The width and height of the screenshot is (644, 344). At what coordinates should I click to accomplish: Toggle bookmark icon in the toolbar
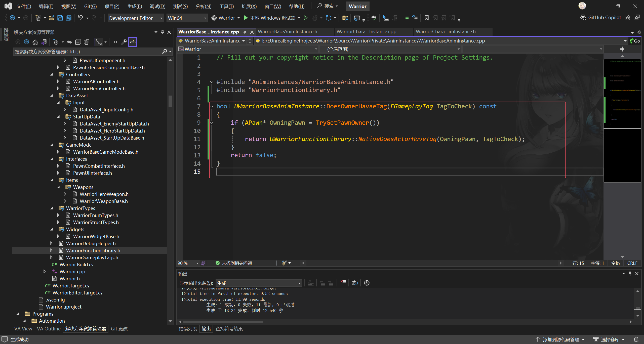point(426,18)
